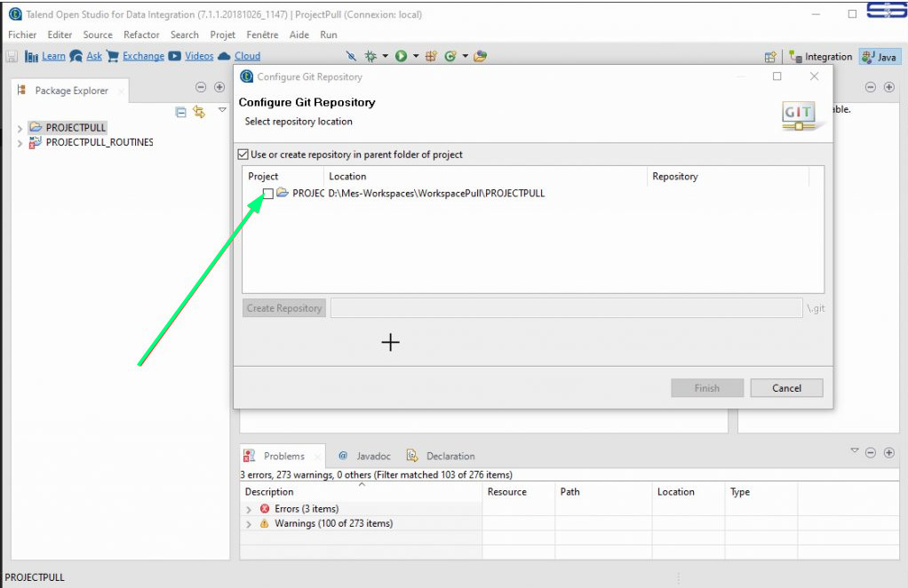Viewport: 908px width, 588px height.
Task: Open the Run dropdown arrow
Action: pos(415,56)
